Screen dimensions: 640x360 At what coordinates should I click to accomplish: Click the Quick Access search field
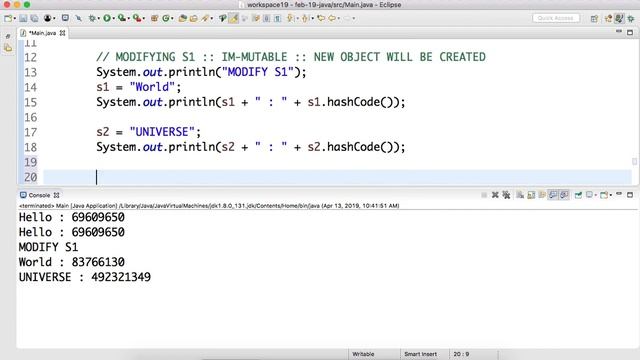tap(556, 18)
